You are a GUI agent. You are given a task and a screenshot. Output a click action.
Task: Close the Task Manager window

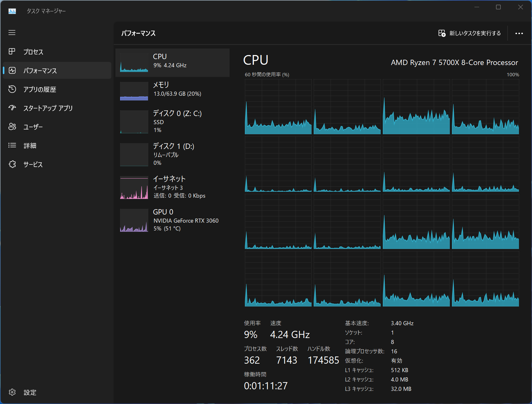coord(520,7)
